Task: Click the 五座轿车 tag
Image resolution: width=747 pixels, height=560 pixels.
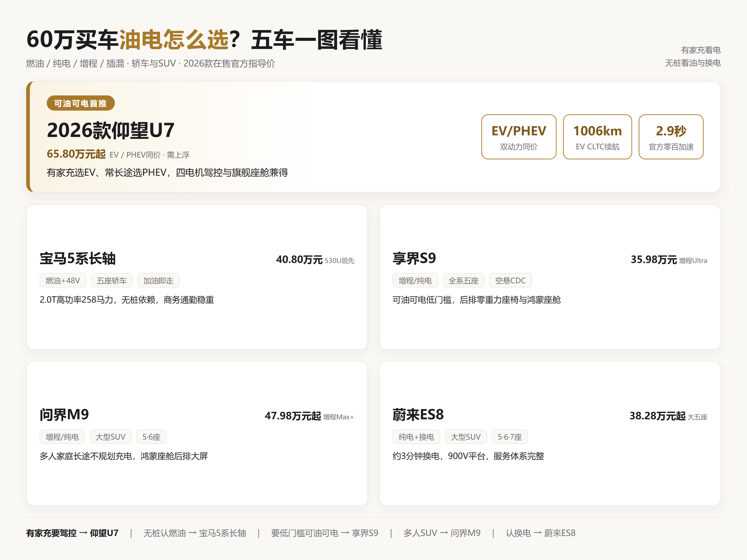Action: [x=111, y=280]
